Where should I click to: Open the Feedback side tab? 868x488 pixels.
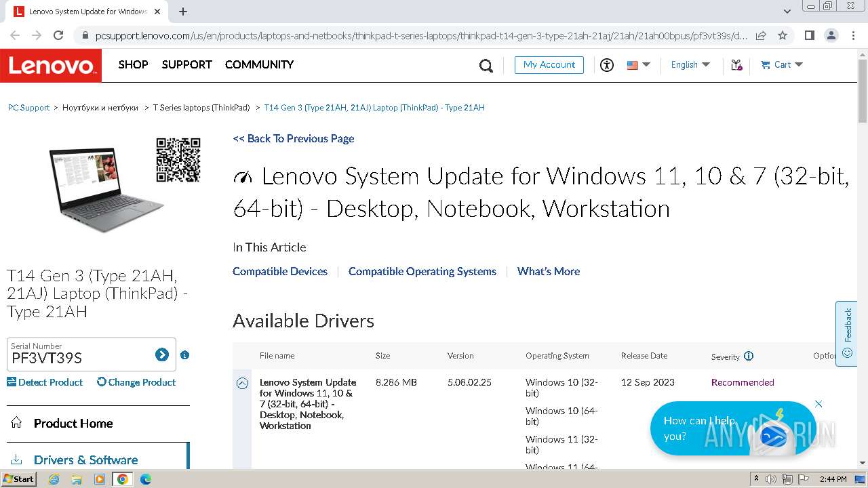coord(846,333)
